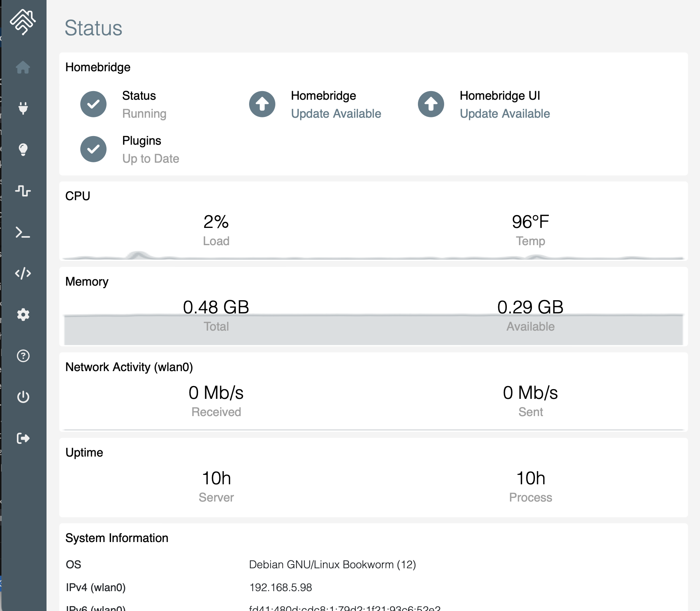700x611 pixels.
Task: Click the 'Running' status text
Action: coord(144,114)
